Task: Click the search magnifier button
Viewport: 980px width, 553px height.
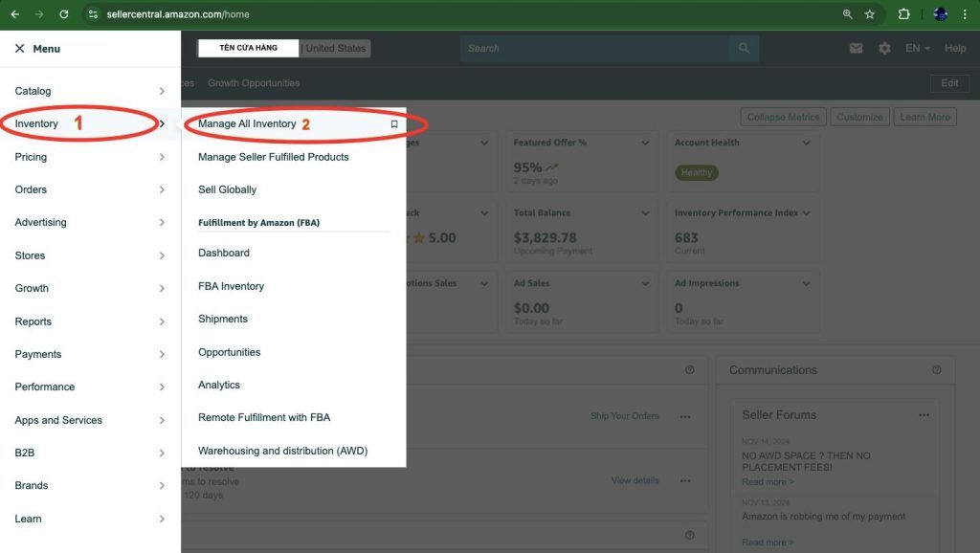Action: tap(743, 48)
